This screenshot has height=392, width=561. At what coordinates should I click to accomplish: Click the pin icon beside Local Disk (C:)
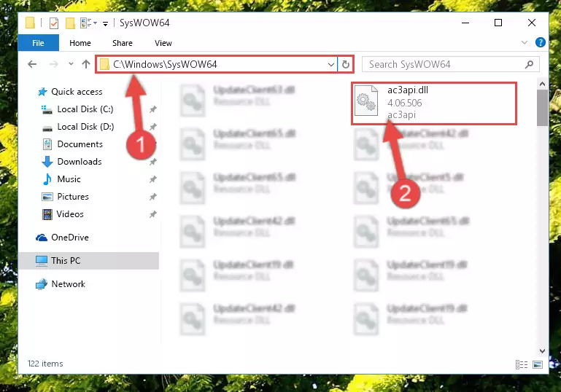coord(153,109)
